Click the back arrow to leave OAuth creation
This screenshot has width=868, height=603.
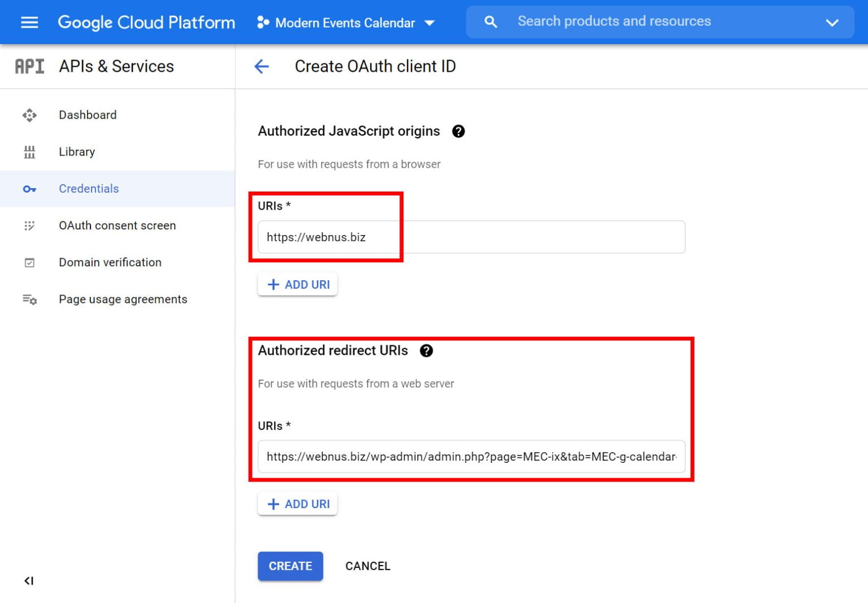261,66
